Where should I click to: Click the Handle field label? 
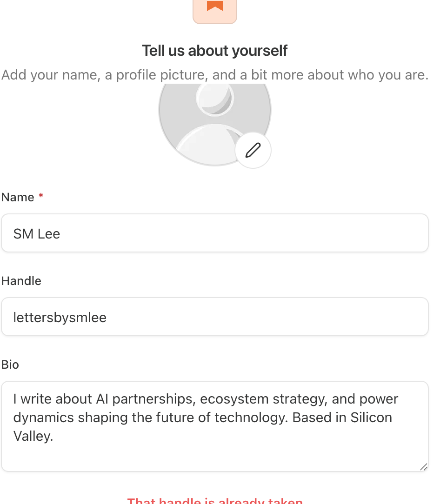21,281
